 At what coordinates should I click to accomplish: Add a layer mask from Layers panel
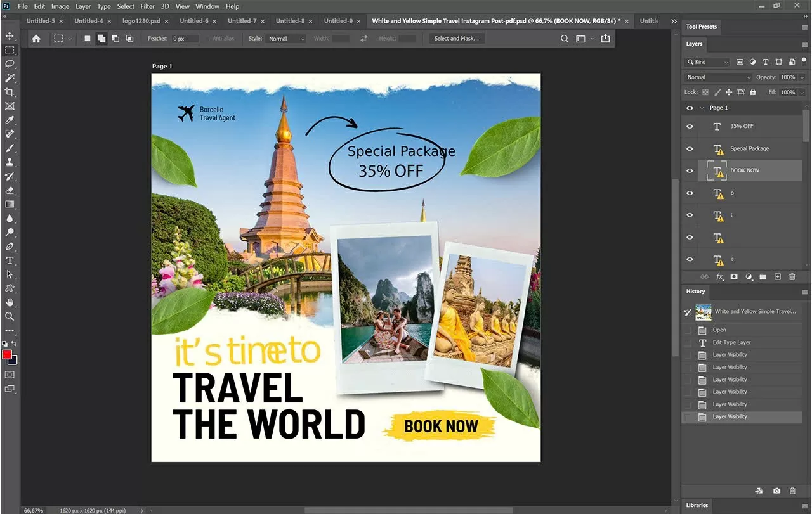[x=734, y=277]
